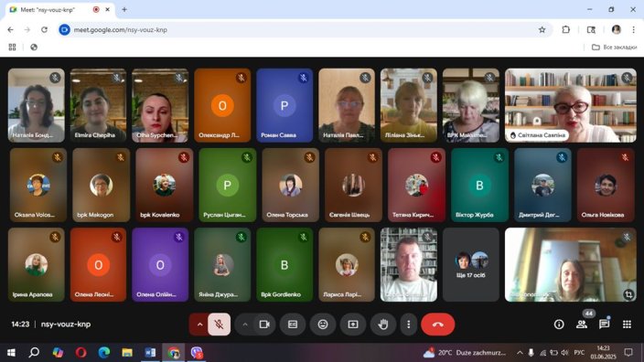Open more options three-dot menu
Image resolution: width=644 pixels, height=362 pixels.
click(x=408, y=325)
